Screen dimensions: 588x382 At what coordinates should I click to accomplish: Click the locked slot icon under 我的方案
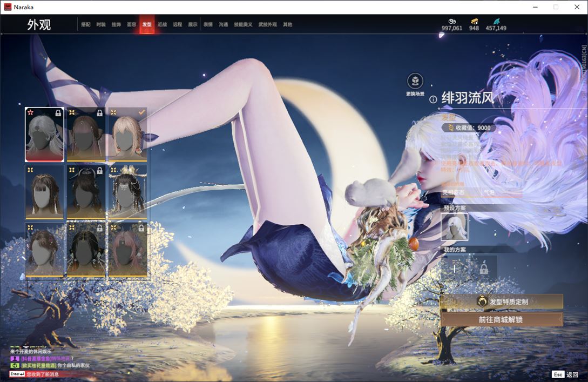pos(483,269)
